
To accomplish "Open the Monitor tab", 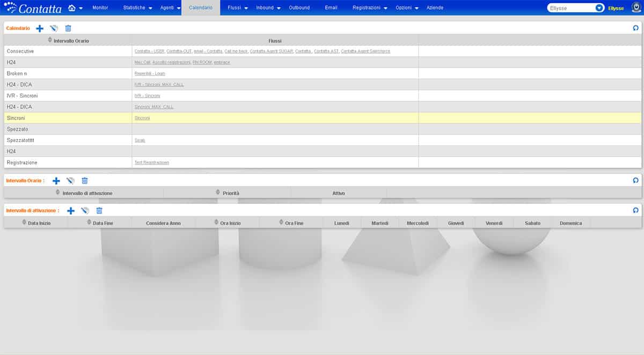I will 100,8.
